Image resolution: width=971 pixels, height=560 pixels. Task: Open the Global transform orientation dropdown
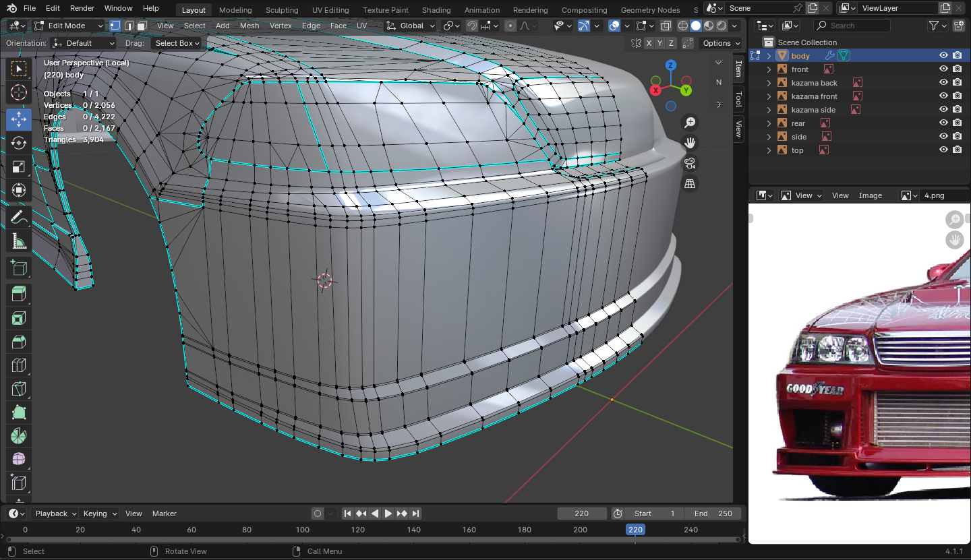411,26
